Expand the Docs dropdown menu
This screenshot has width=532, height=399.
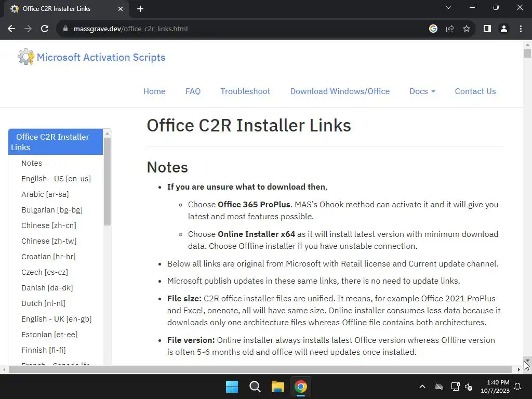pos(422,91)
